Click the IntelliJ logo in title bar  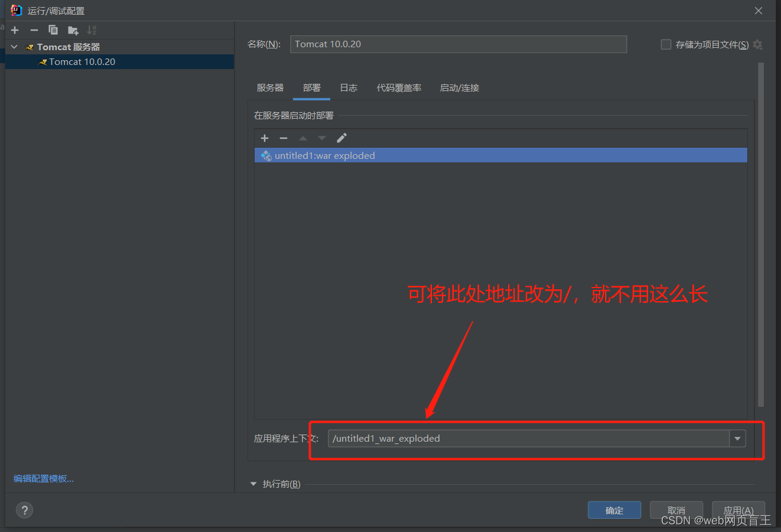(x=16, y=11)
